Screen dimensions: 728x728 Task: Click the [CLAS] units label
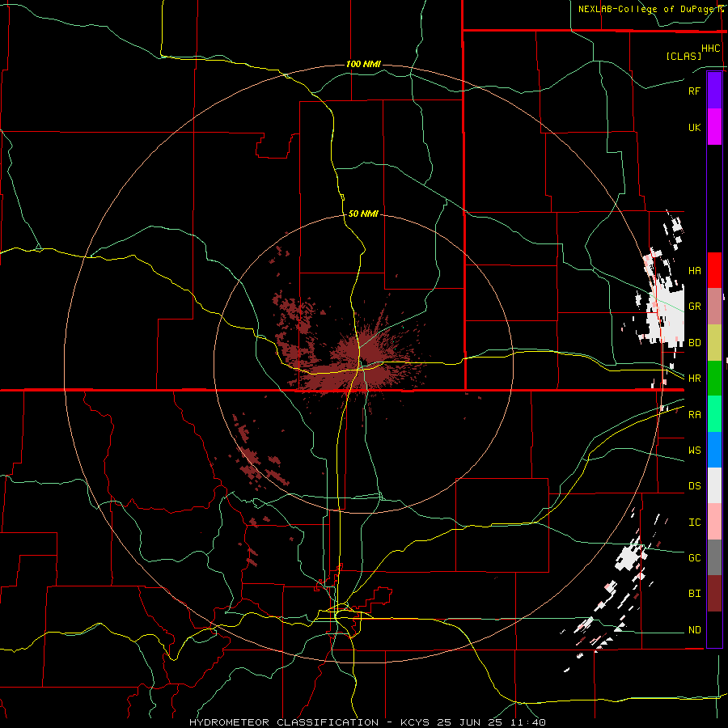684,56
